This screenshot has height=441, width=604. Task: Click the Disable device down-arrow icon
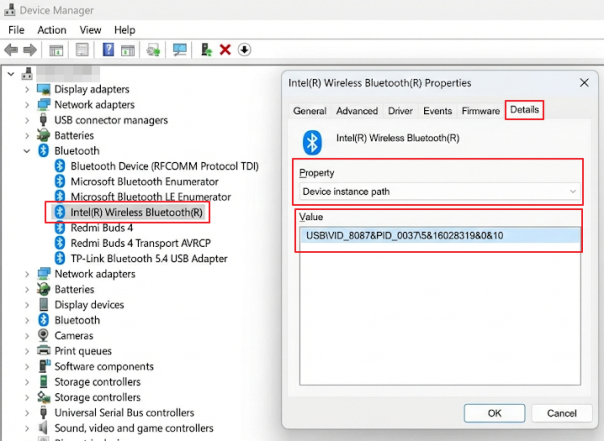[x=244, y=49]
